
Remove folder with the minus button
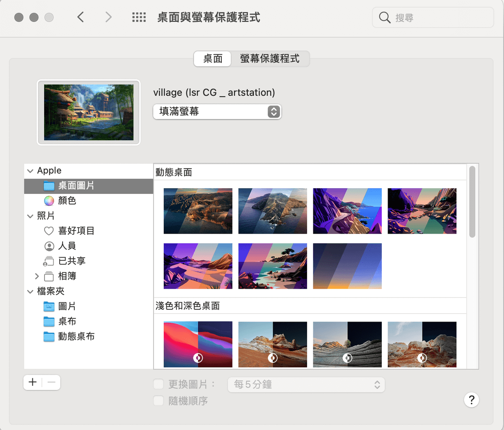click(51, 382)
